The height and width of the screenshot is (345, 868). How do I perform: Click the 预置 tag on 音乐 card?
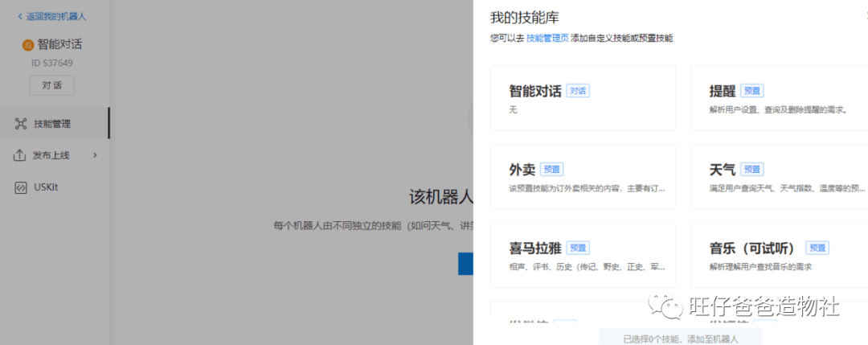[817, 248]
